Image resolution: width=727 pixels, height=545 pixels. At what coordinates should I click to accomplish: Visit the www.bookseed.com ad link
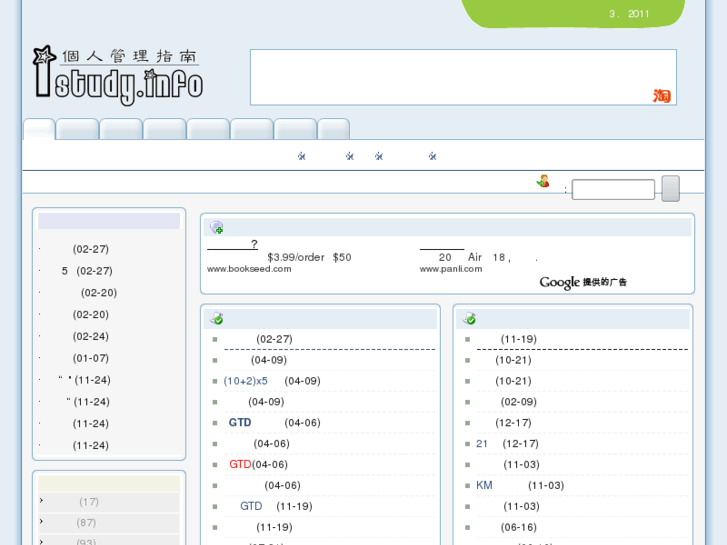click(249, 269)
